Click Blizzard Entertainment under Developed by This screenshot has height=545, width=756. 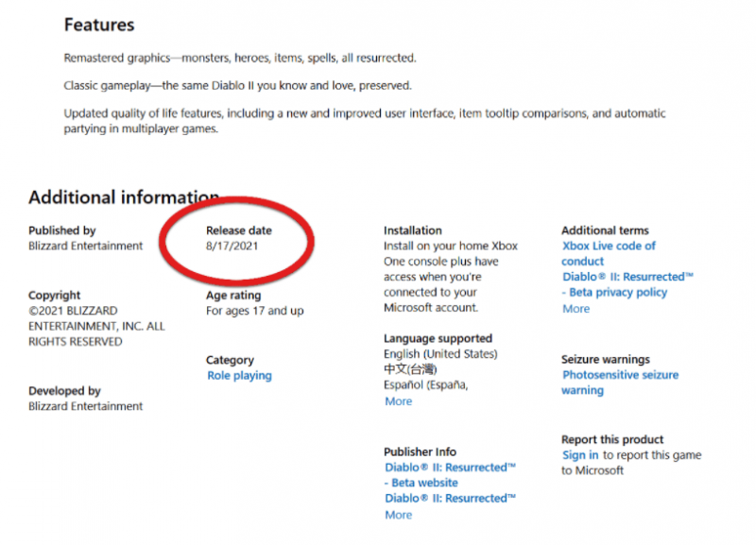tap(85, 406)
